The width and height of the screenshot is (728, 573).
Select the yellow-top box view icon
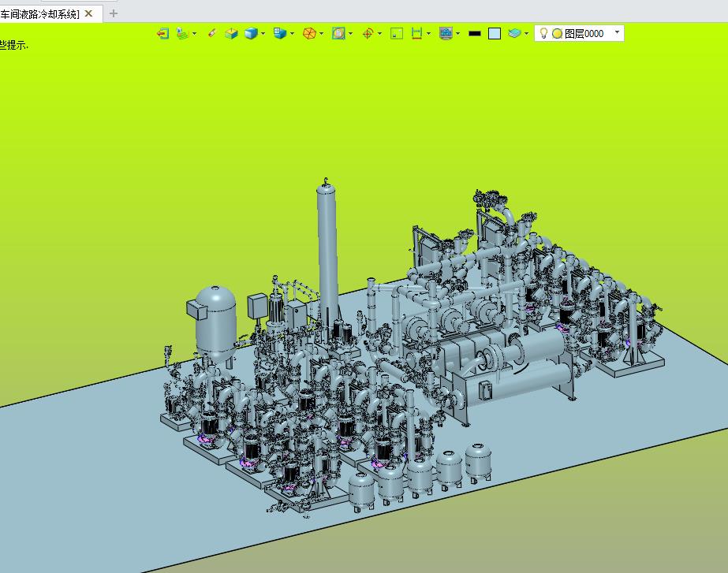[x=231, y=33]
